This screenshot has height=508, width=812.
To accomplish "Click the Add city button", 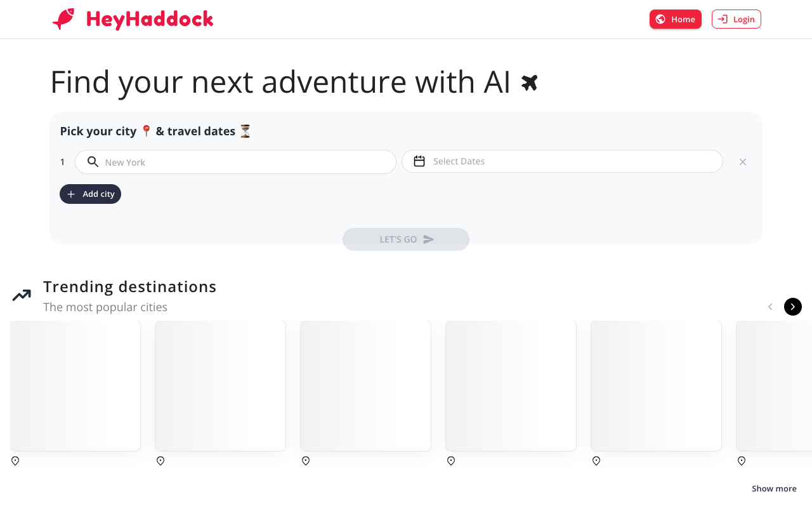I will 90,194.
